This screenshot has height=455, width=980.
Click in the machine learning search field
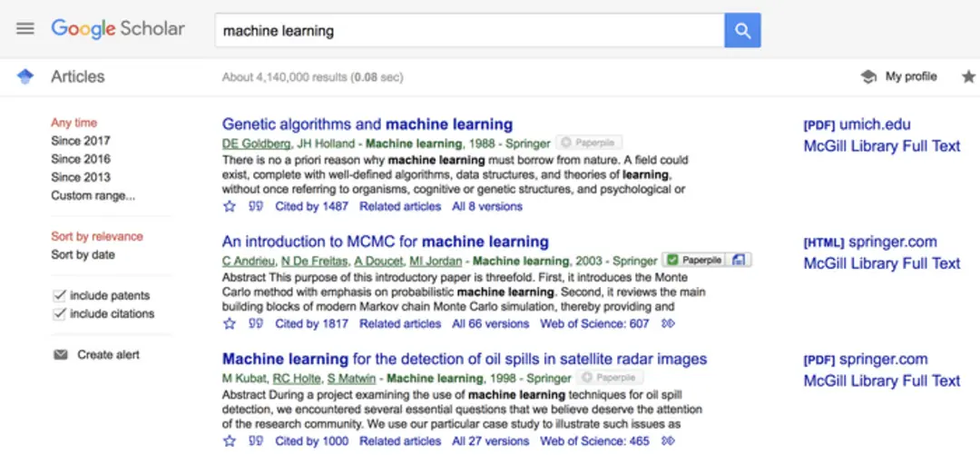click(469, 30)
